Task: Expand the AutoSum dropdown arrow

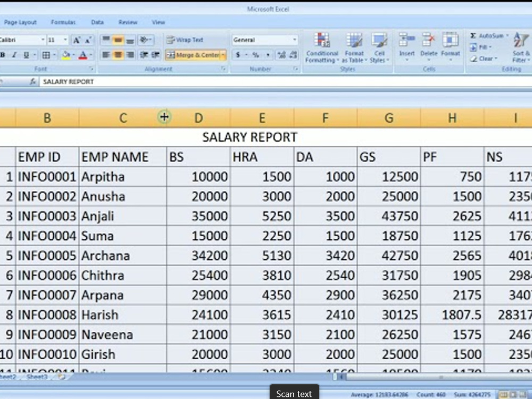Action: (507, 36)
